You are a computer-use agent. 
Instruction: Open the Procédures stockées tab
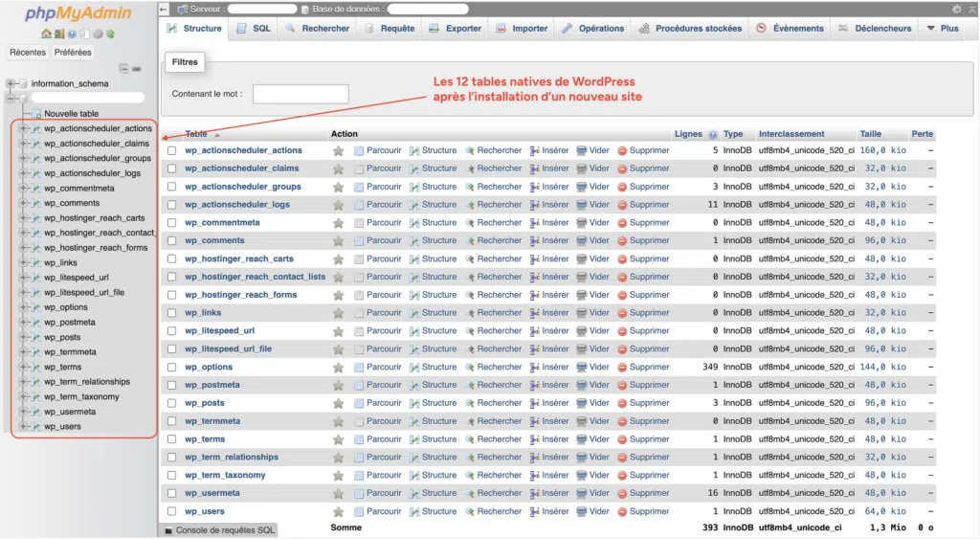(x=690, y=29)
